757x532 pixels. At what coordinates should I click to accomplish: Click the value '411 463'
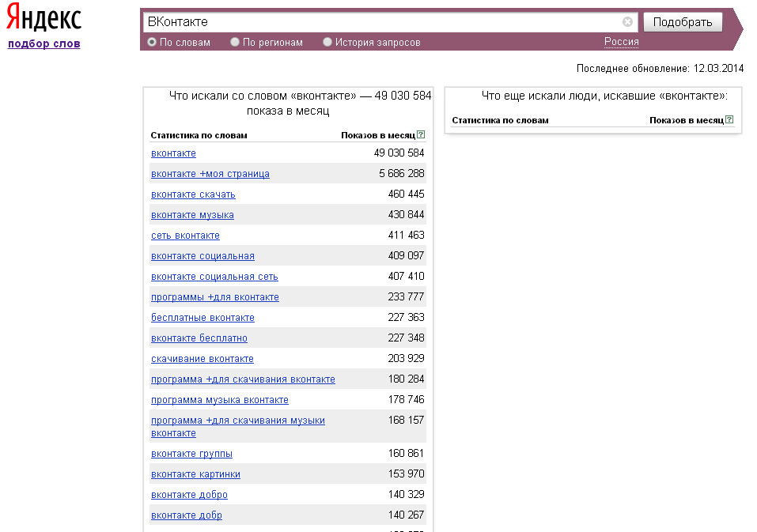(x=406, y=235)
